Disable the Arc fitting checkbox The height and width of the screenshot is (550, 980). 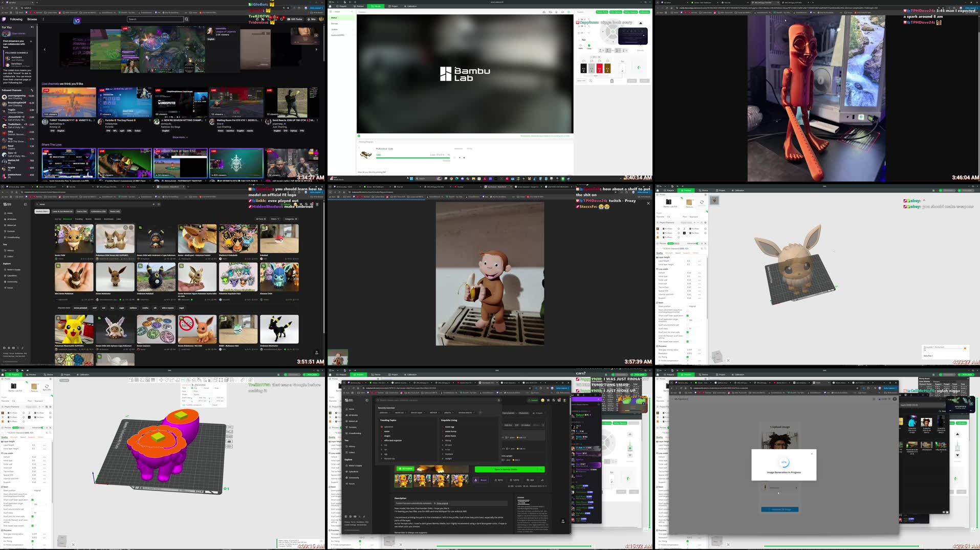(x=33, y=541)
